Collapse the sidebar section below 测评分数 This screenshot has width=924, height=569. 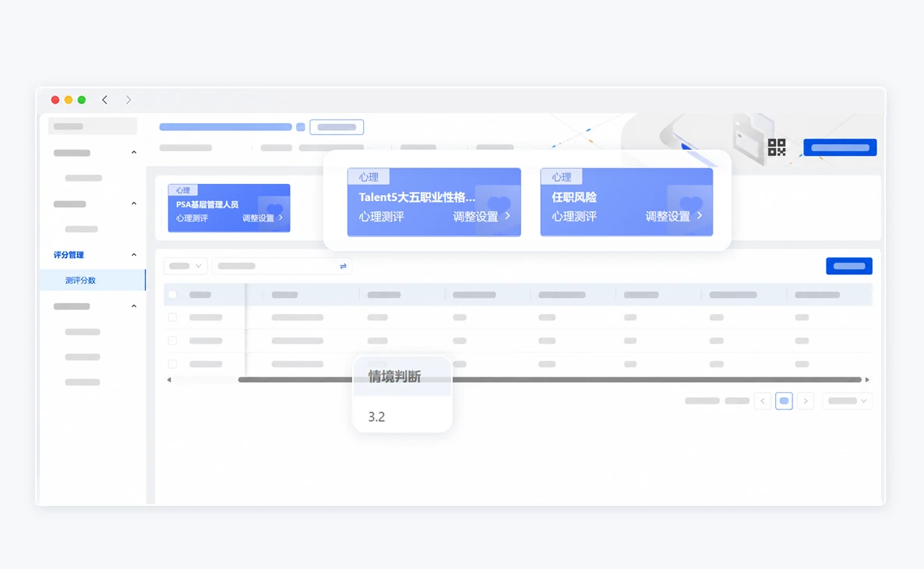point(134,306)
